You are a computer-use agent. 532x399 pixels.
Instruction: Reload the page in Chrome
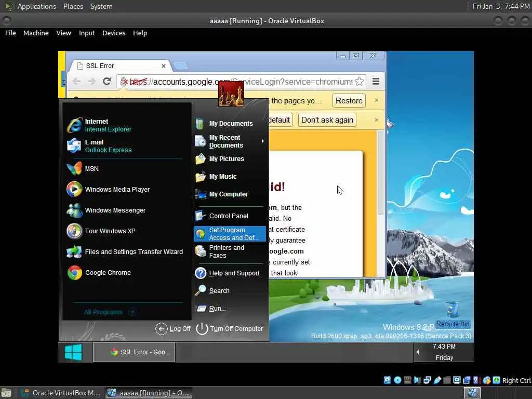coord(107,82)
